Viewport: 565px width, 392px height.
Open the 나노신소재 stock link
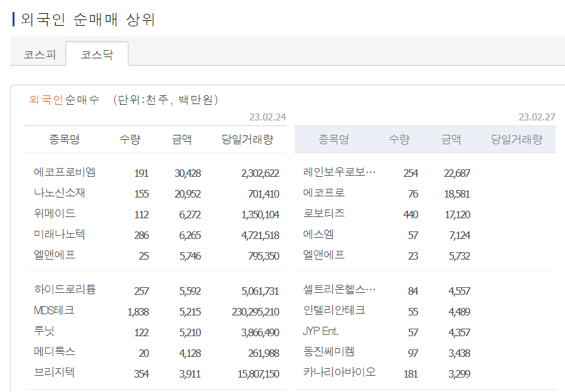[60, 193]
